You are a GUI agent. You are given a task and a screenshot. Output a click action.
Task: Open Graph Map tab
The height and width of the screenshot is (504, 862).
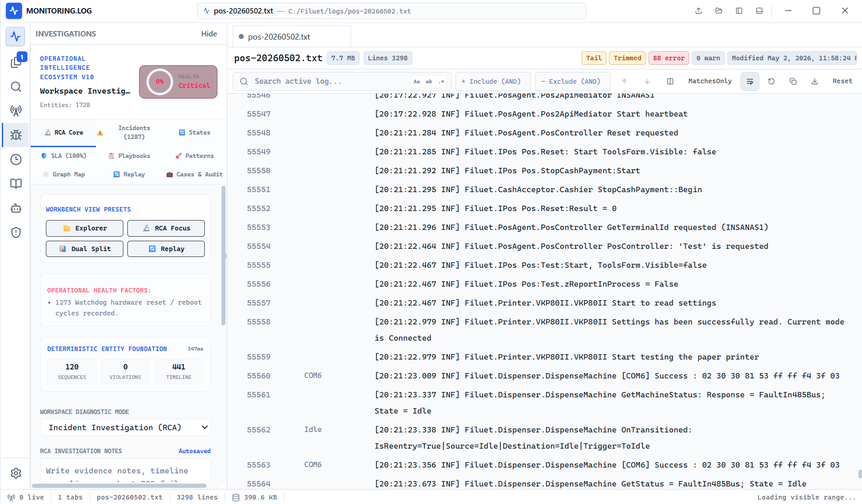coord(63,174)
